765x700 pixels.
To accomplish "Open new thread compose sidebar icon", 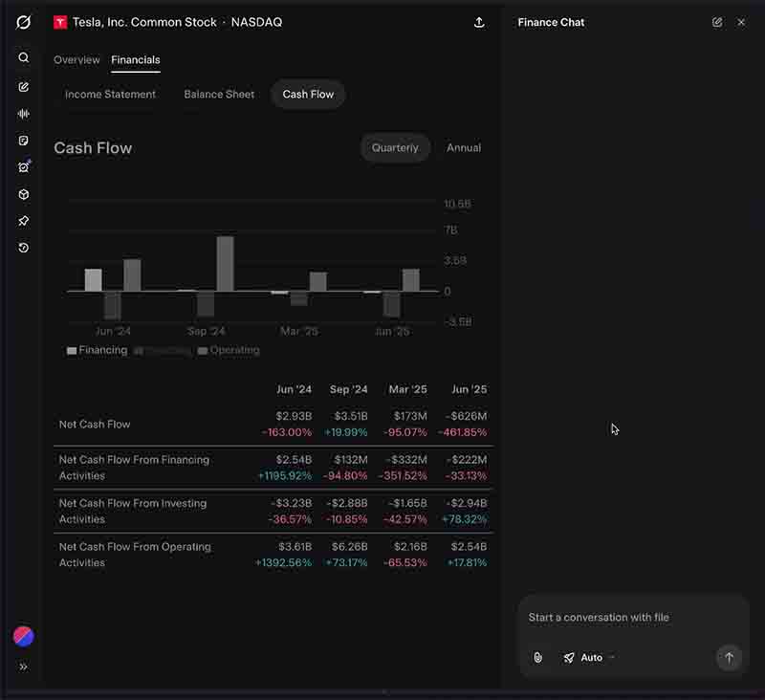I will [x=23, y=87].
